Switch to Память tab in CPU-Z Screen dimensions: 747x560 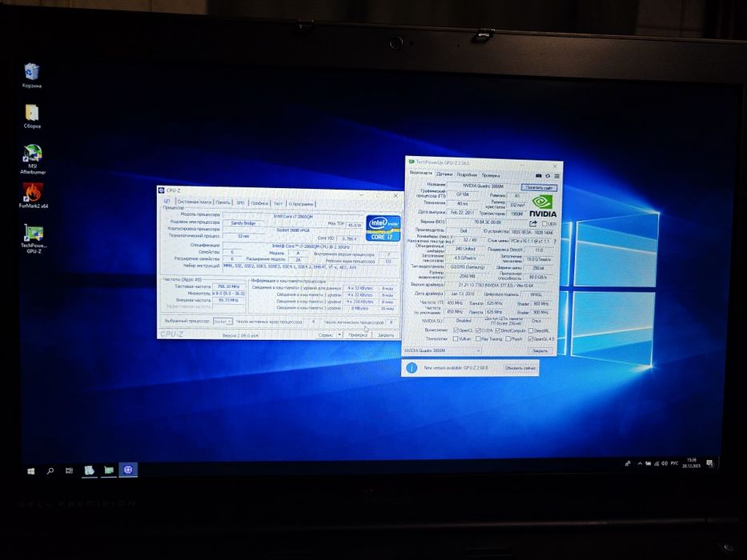pyautogui.click(x=223, y=203)
